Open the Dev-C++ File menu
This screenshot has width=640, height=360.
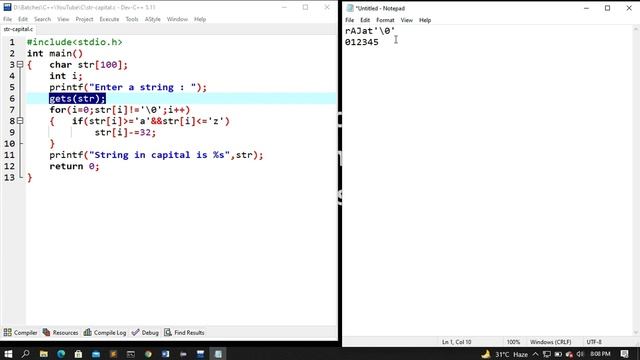click(x=7, y=19)
